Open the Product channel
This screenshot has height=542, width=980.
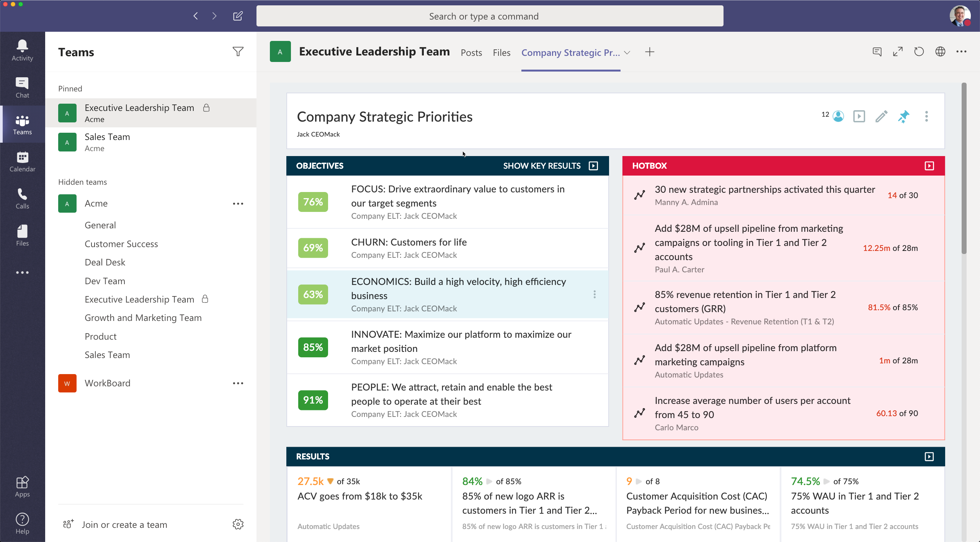click(100, 336)
